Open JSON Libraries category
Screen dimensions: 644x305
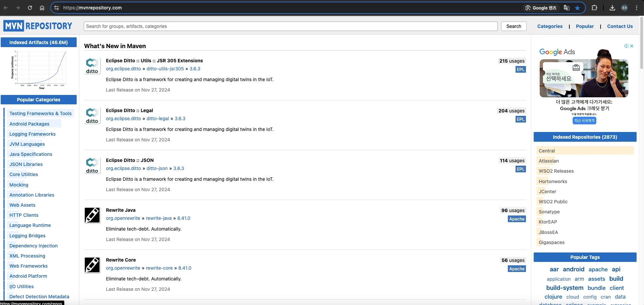coord(26,164)
